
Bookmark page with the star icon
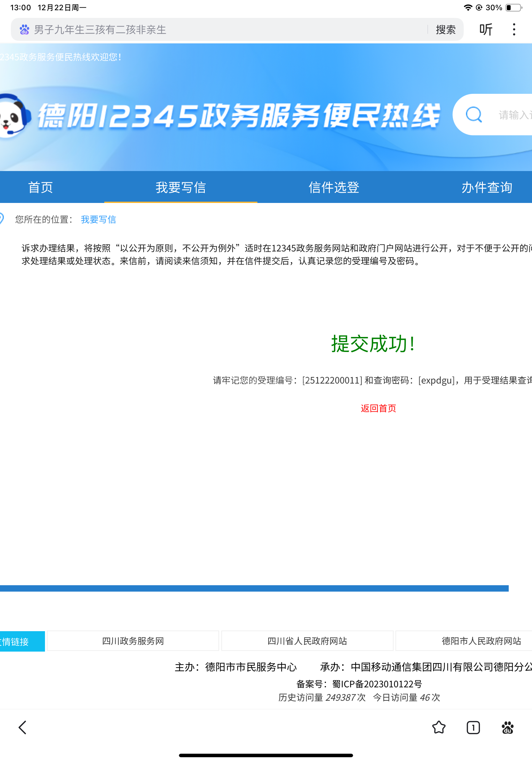439,728
